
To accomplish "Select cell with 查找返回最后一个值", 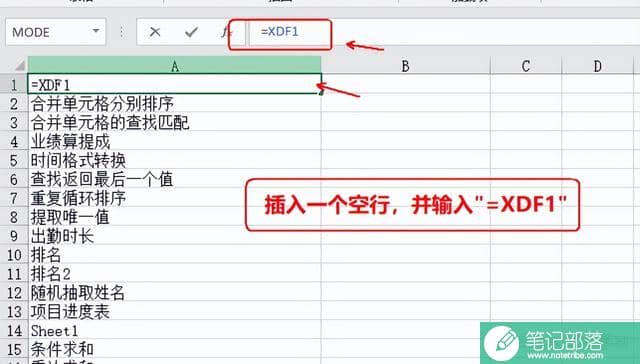I will [x=175, y=179].
